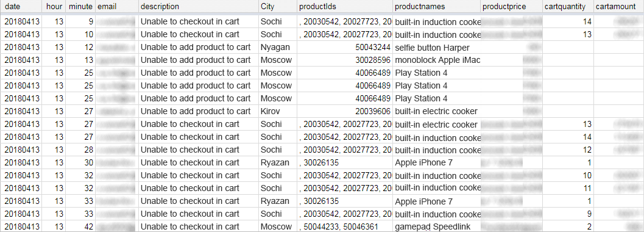This screenshot has width=644, height=232.
Task: Click 'monoblock Apple iMac' product name
Action: pos(436,60)
